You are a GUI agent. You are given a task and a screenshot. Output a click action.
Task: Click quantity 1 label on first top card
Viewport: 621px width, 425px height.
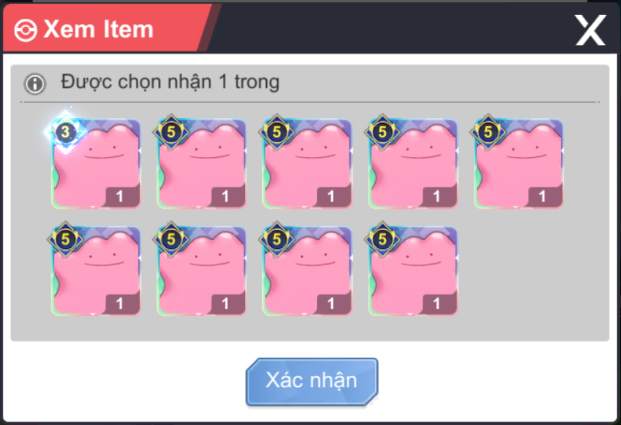122,196
